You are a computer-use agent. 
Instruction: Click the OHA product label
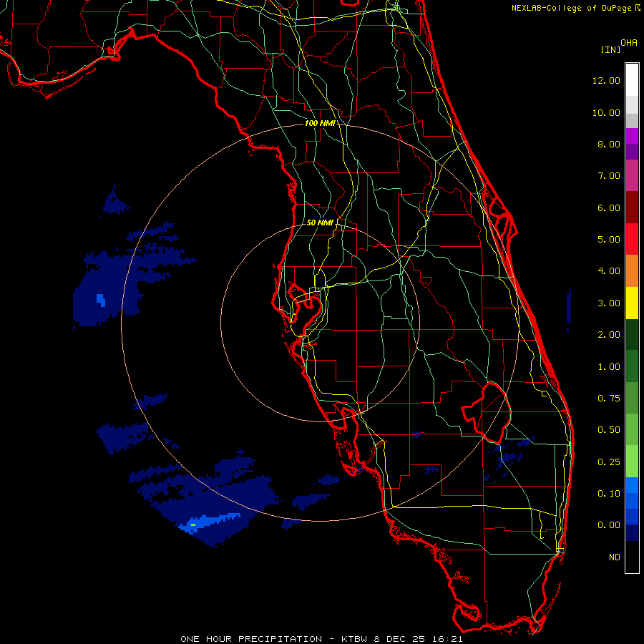[x=629, y=43]
